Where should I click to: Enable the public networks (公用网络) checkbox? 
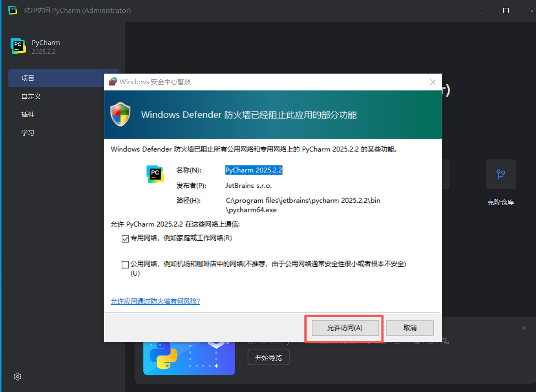(125, 265)
